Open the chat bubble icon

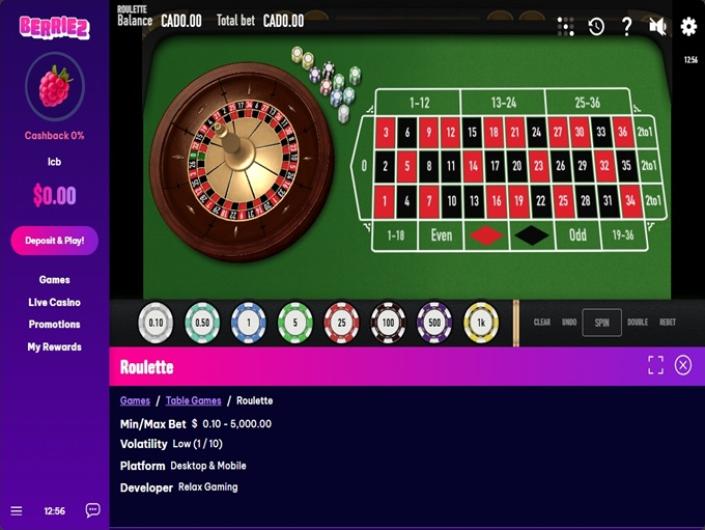click(x=93, y=510)
